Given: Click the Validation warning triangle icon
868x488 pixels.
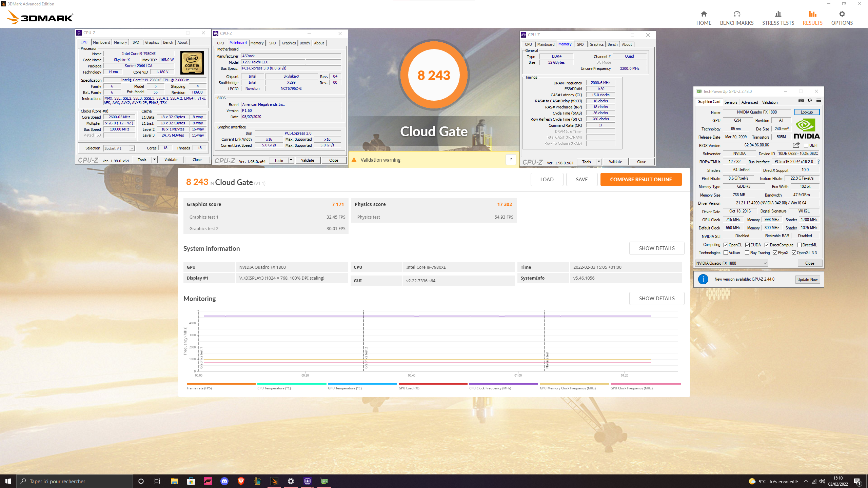Looking at the screenshot, I should pyautogui.click(x=354, y=160).
